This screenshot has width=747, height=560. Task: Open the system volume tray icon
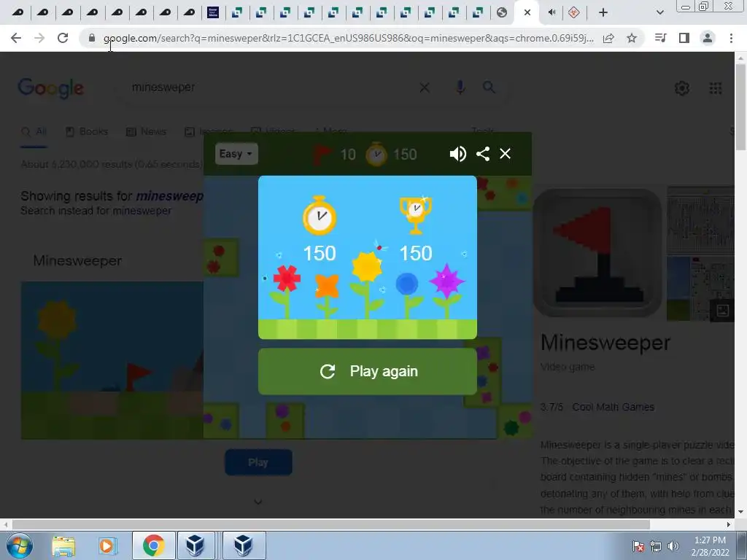(x=673, y=546)
